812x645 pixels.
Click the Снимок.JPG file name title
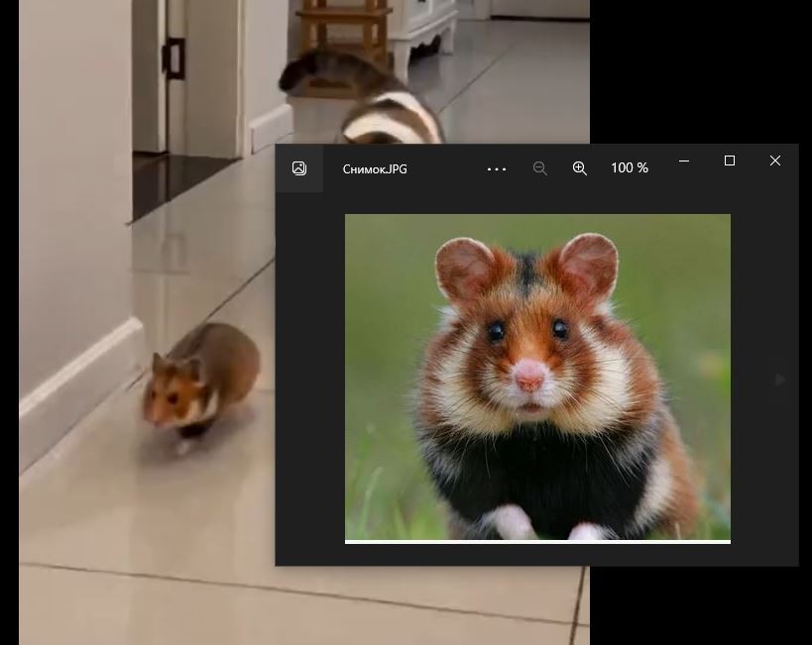pos(375,169)
